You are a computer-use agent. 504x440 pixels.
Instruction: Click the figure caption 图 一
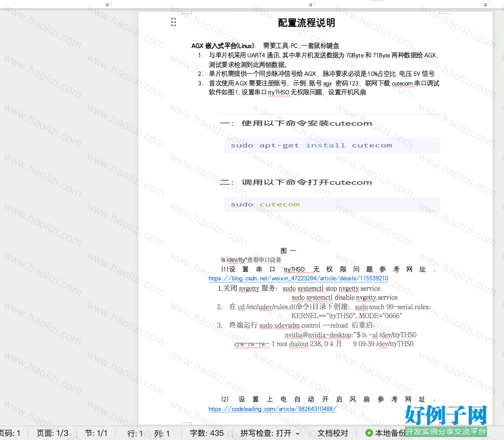pyautogui.click(x=288, y=251)
